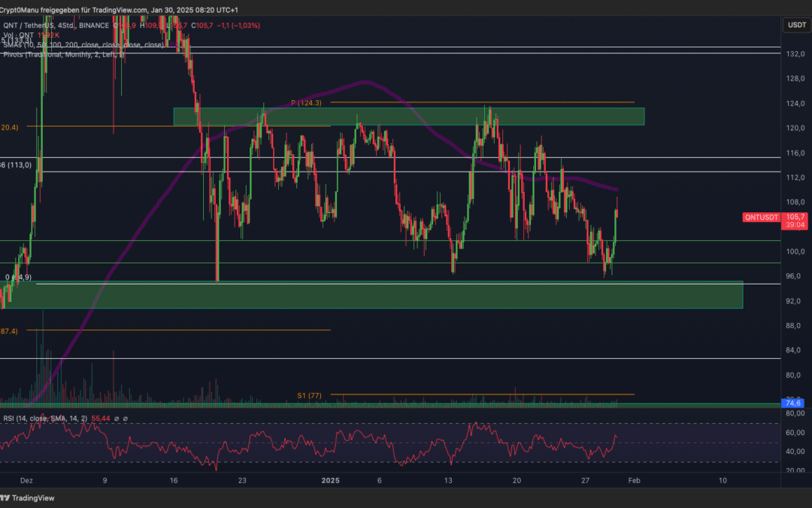Click the red 105,7 current price label
The height and width of the screenshot is (508, 812).
pos(795,217)
